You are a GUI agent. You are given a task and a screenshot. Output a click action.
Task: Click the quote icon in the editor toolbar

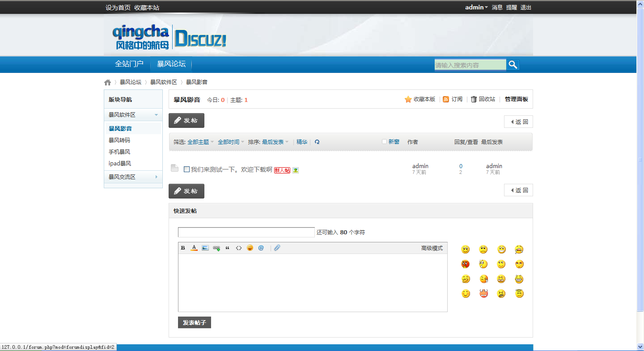228,248
